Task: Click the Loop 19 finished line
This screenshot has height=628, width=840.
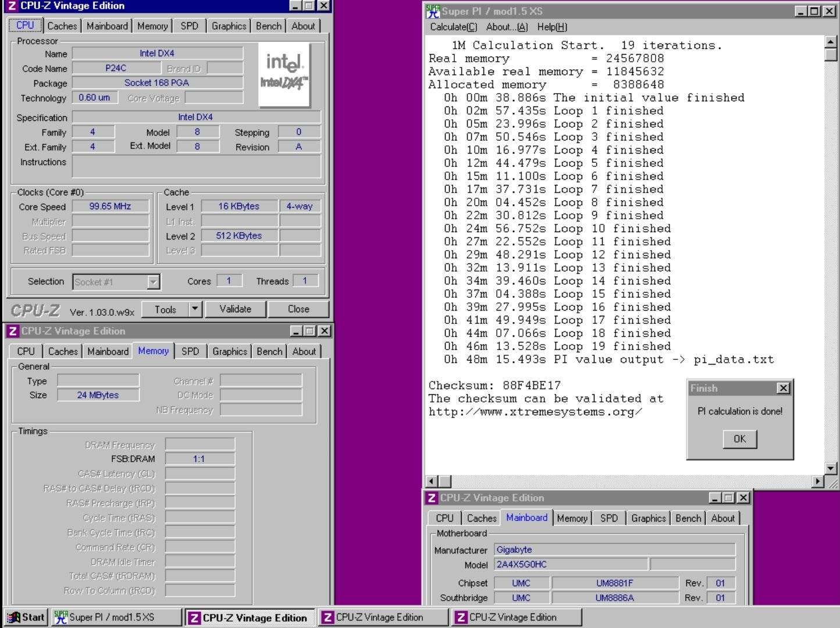Action: (x=557, y=347)
